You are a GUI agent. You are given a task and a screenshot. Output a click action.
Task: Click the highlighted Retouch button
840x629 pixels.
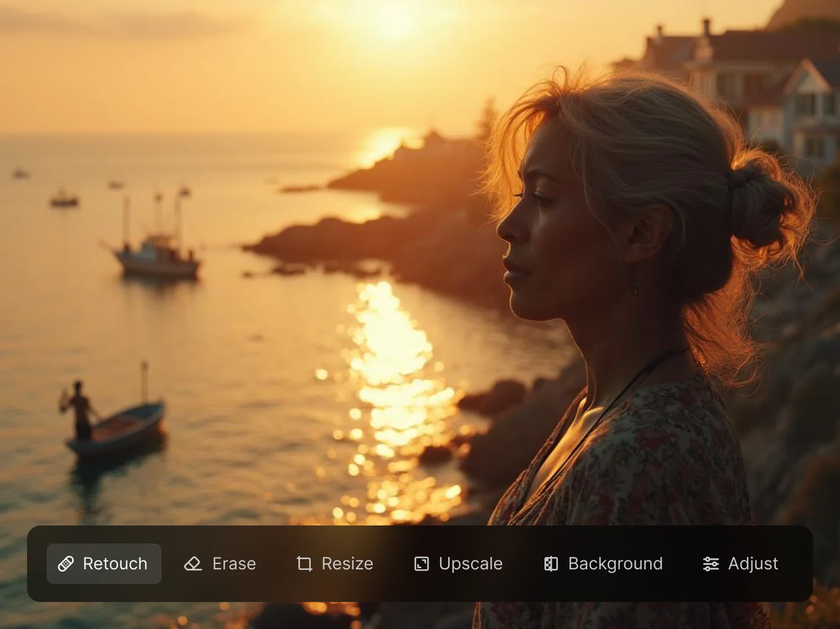tap(103, 564)
